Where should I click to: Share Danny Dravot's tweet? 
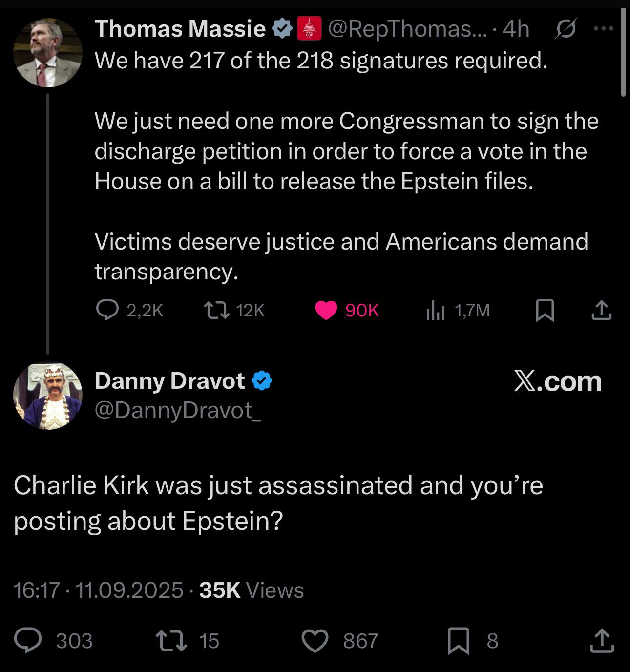coord(602,641)
